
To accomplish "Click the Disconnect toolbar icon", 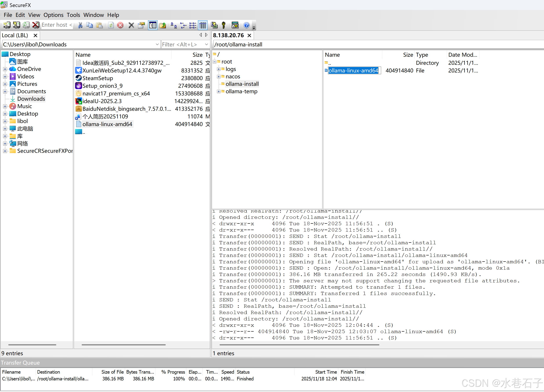I will pyautogui.click(x=36, y=25).
